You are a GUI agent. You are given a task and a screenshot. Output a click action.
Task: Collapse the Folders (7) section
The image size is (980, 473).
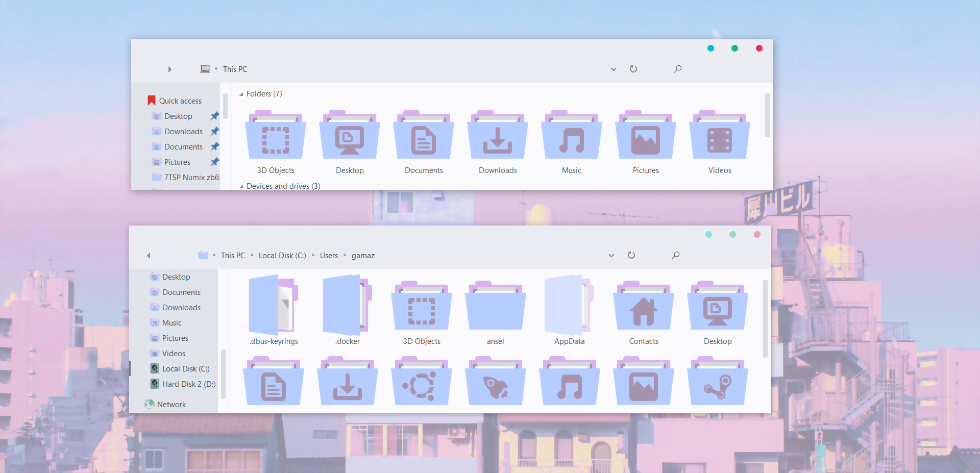click(241, 94)
